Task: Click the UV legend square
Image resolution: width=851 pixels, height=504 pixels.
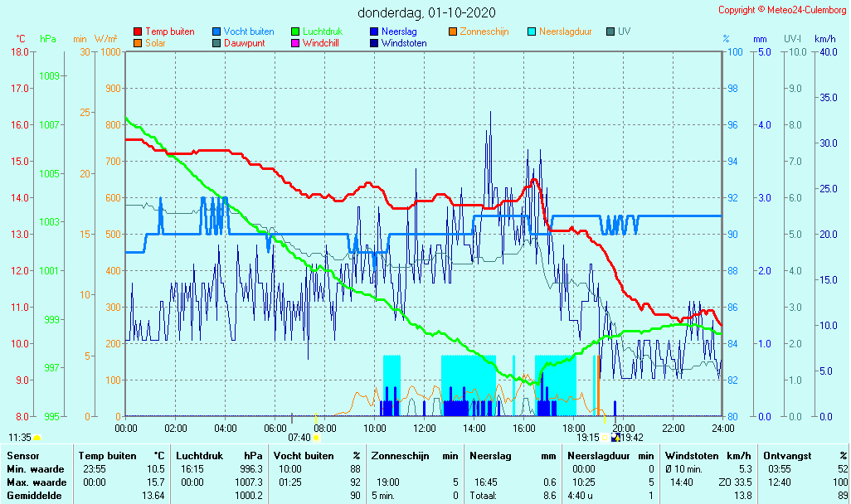Action: [610, 31]
